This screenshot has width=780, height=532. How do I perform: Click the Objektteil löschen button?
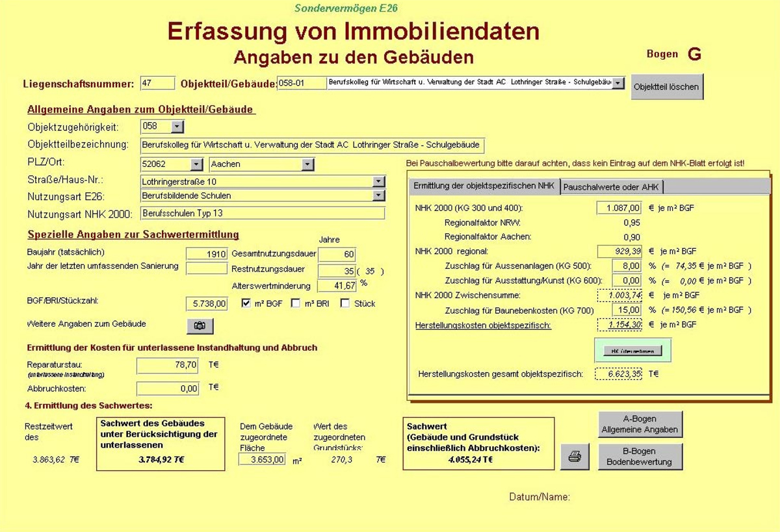(x=667, y=87)
